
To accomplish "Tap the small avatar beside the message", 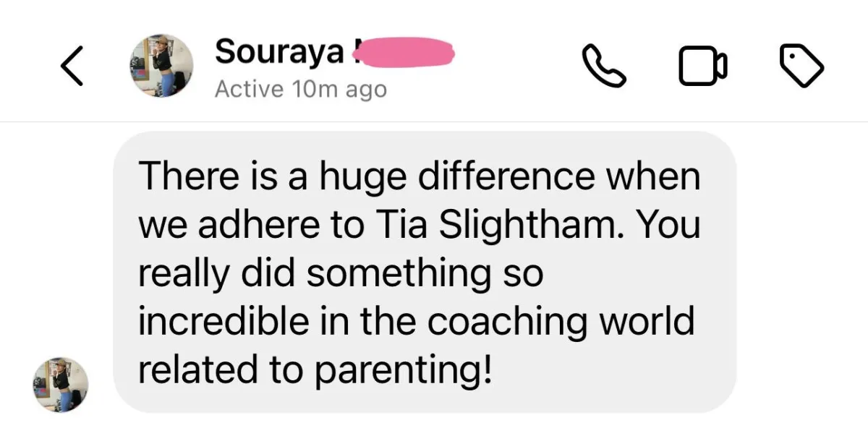I will (x=61, y=385).
